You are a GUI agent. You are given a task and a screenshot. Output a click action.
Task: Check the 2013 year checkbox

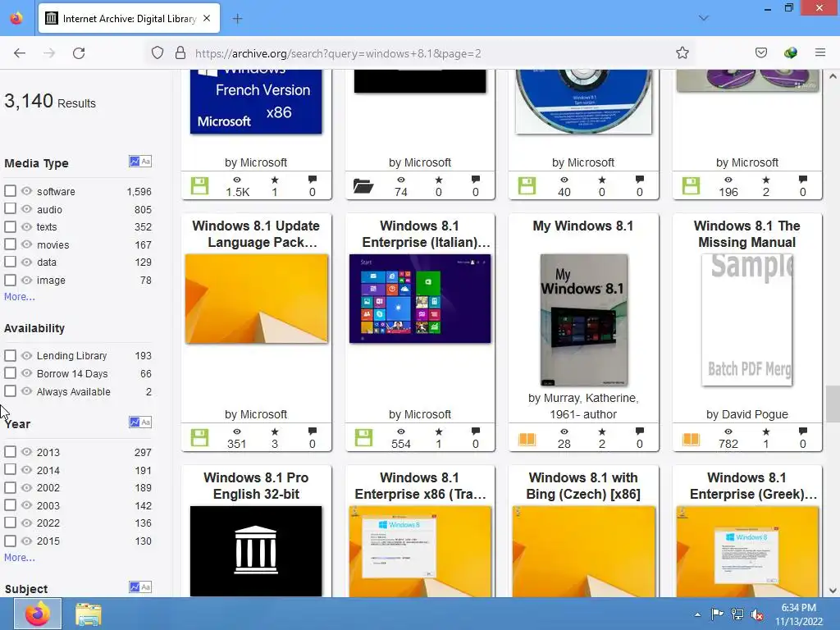10,452
